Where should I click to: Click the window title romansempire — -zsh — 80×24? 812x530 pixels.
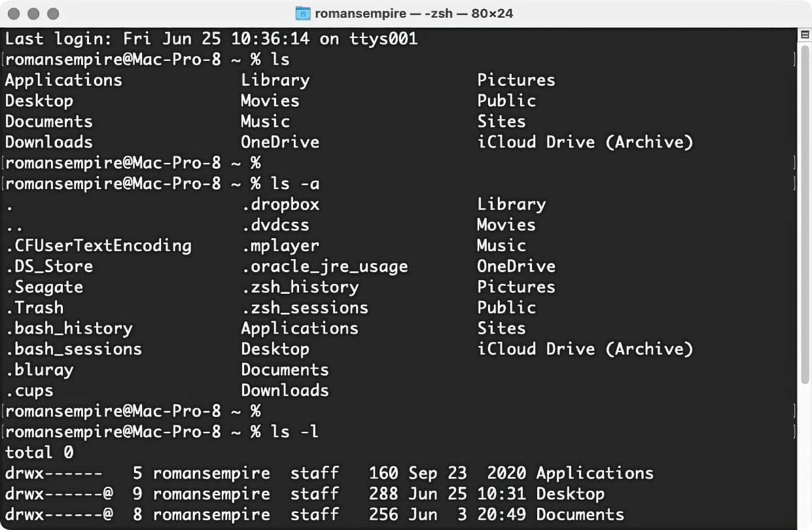[x=414, y=12]
